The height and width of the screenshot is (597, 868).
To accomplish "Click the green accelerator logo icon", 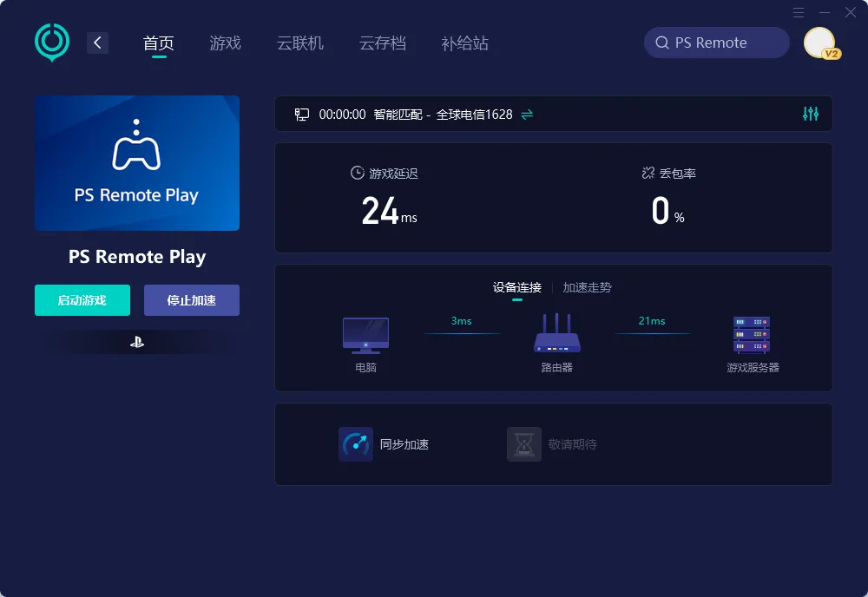I will click(x=52, y=42).
